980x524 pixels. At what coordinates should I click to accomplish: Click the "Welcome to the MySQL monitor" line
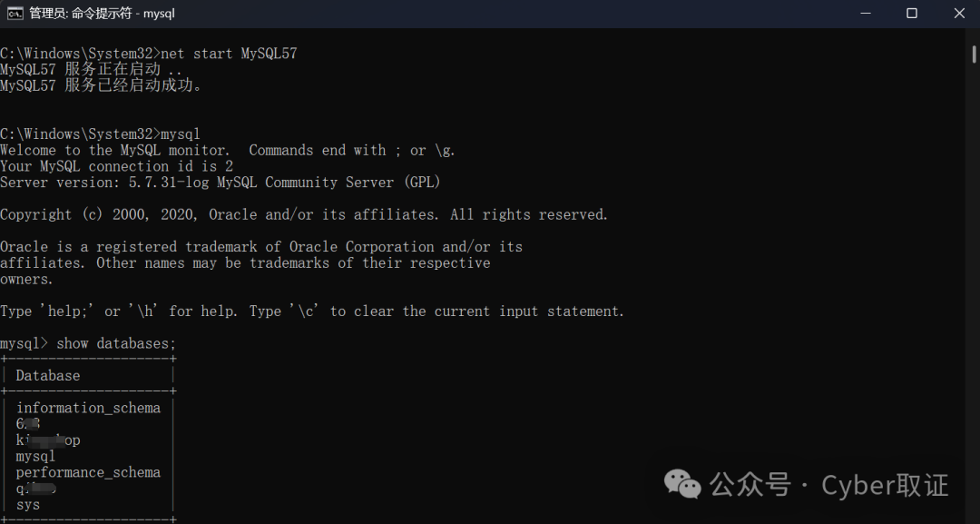tap(227, 151)
